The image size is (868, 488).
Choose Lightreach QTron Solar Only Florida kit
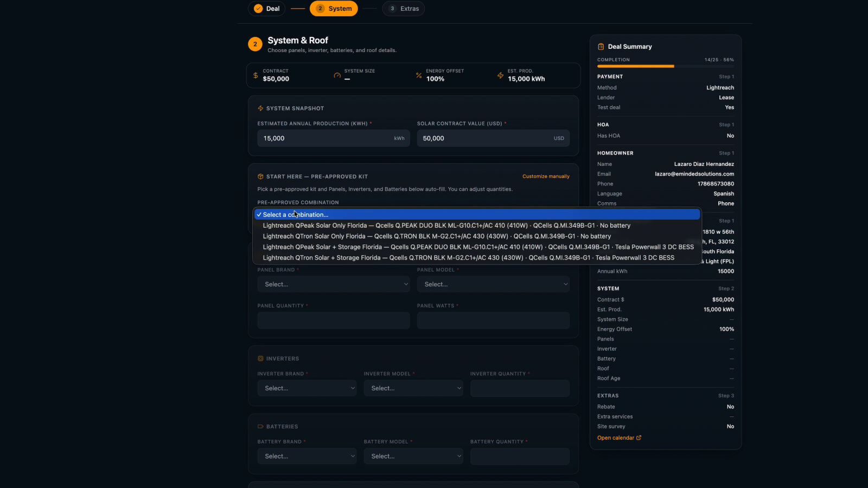[477, 236]
